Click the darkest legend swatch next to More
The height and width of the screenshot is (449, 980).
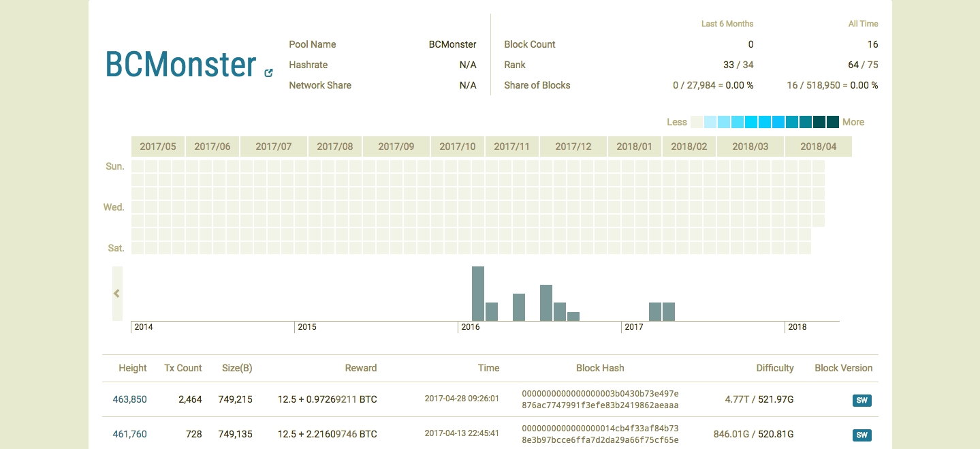[x=833, y=122]
